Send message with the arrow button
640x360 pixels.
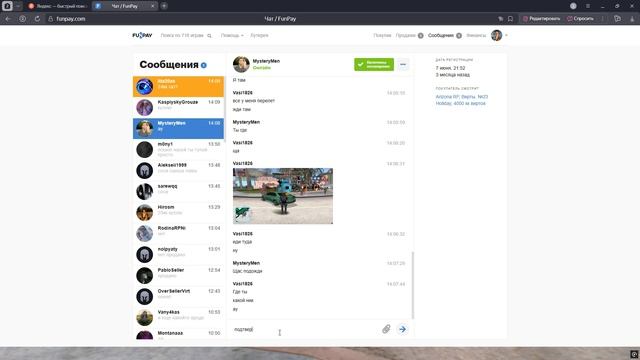click(402, 329)
